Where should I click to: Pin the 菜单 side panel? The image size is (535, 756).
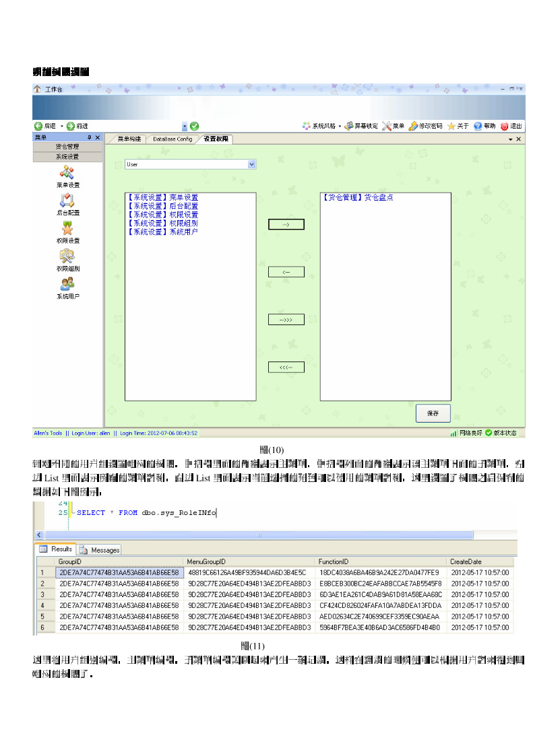(89, 137)
